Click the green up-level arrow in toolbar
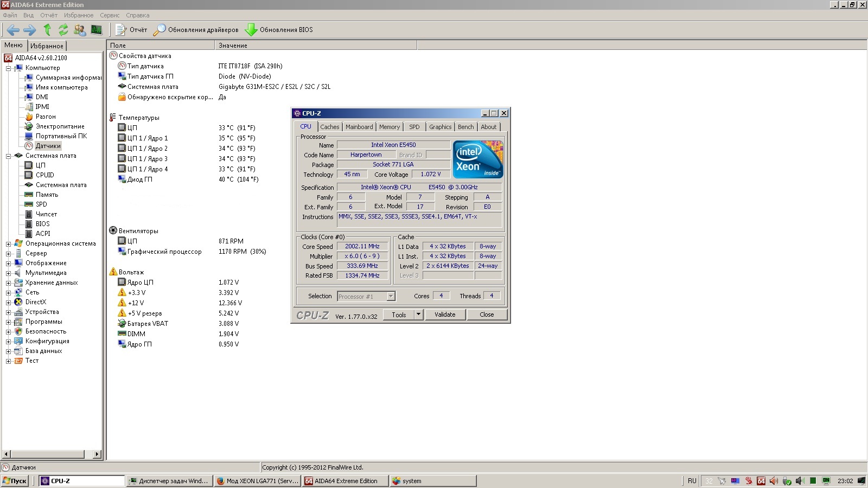The height and width of the screenshot is (488, 868). click(47, 30)
